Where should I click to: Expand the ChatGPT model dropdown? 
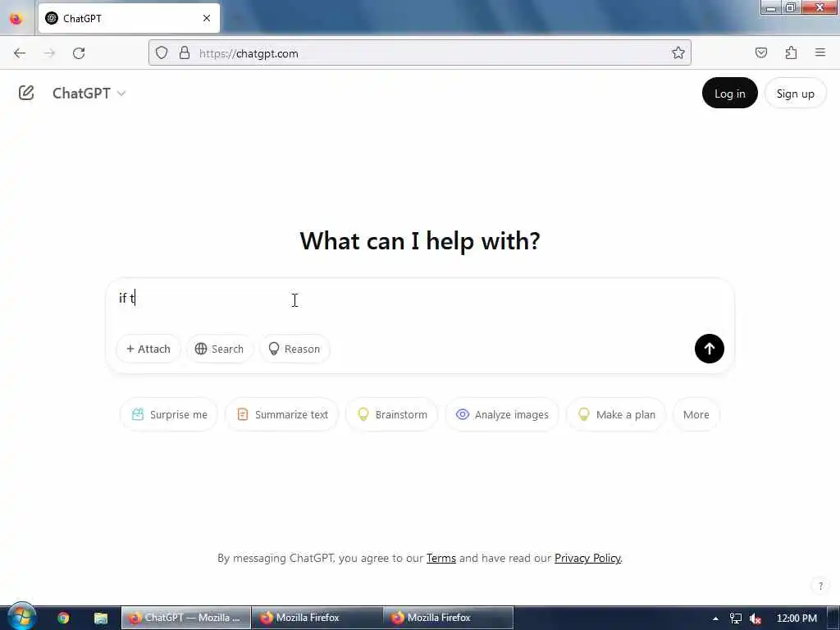(89, 94)
